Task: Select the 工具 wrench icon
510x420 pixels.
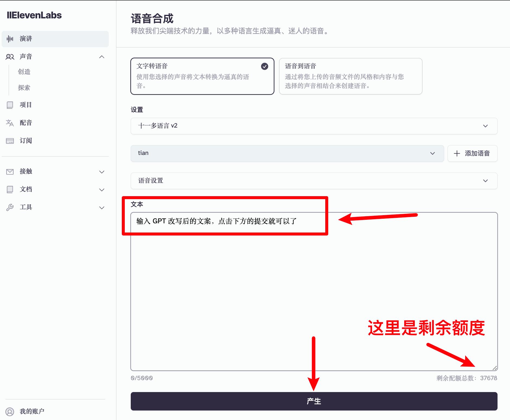Action: (10, 207)
